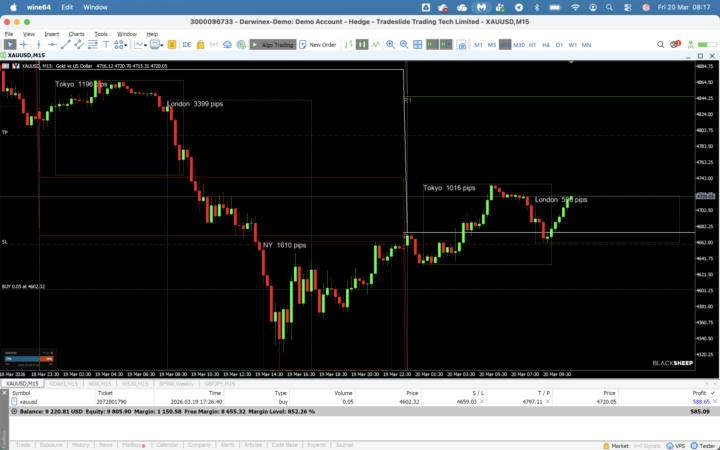The image size is (720, 450).
Task: Click the toolbar search magnifier
Action: [660, 45]
